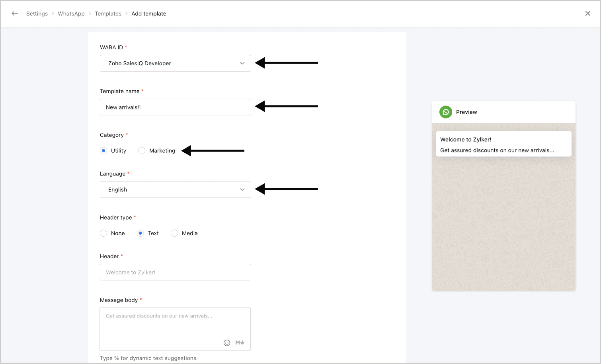The width and height of the screenshot is (601, 364).
Task: Click the Message body label
Action: pyautogui.click(x=119, y=300)
